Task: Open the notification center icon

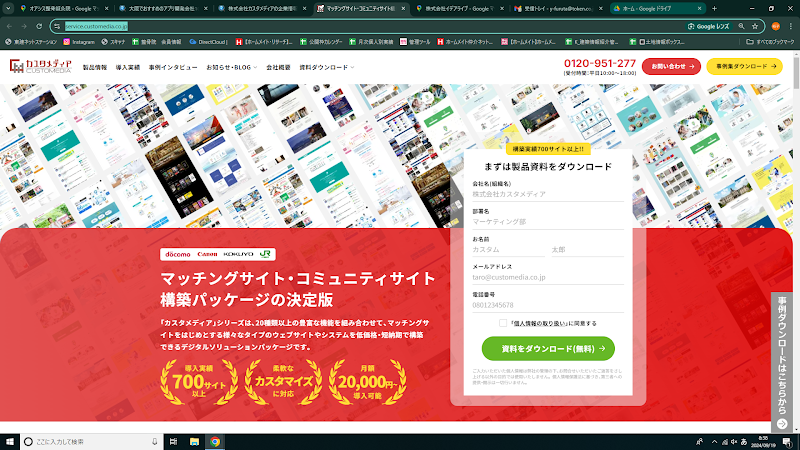Action: [x=787, y=442]
